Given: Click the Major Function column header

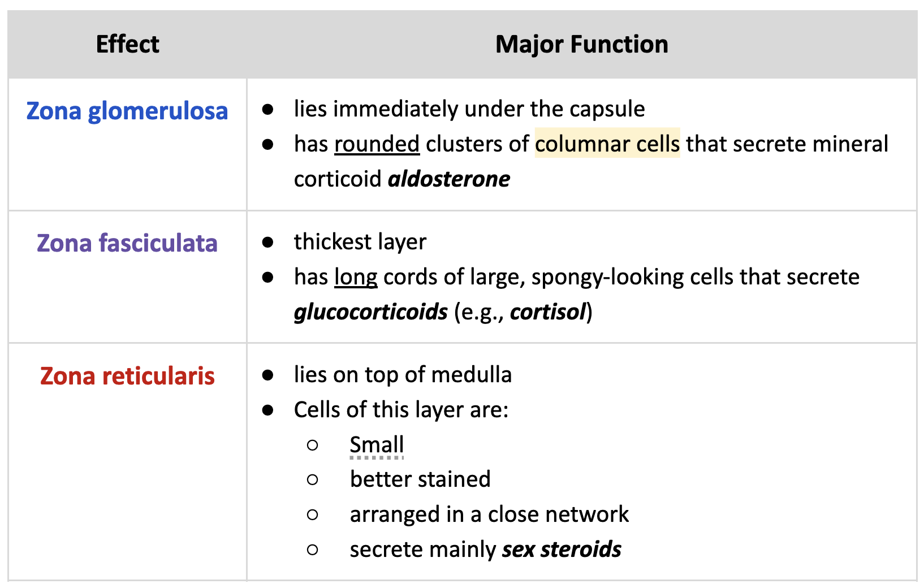Looking at the screenshot, I should (x=581, y=44).
